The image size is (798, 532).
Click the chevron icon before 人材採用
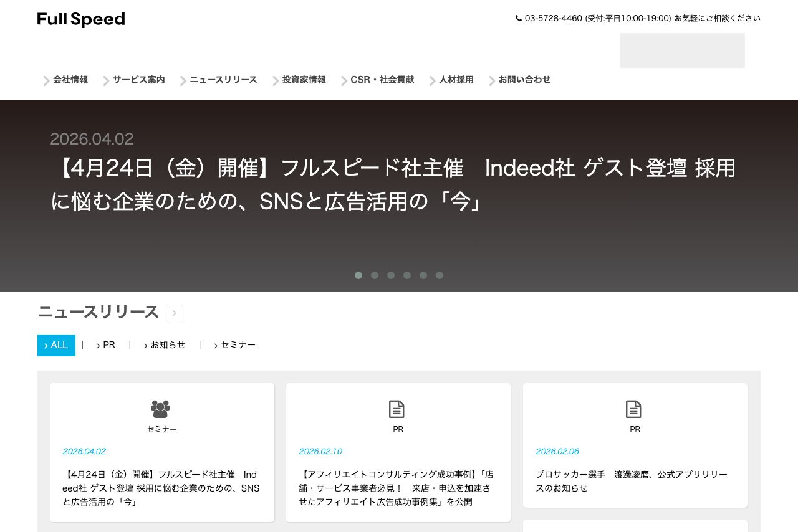432,80
